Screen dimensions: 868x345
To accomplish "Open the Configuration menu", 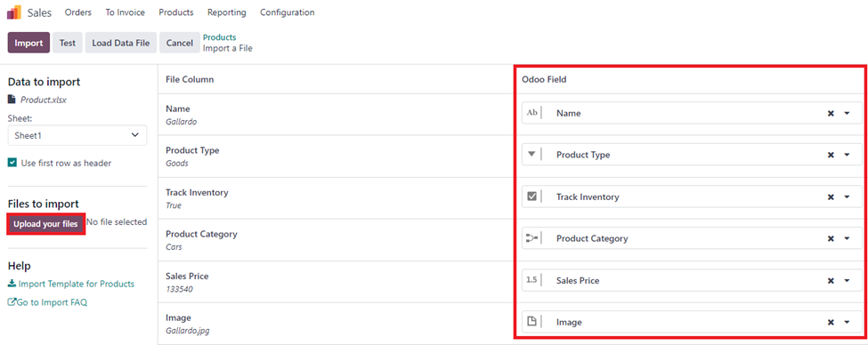I will (x=287, y=12).
